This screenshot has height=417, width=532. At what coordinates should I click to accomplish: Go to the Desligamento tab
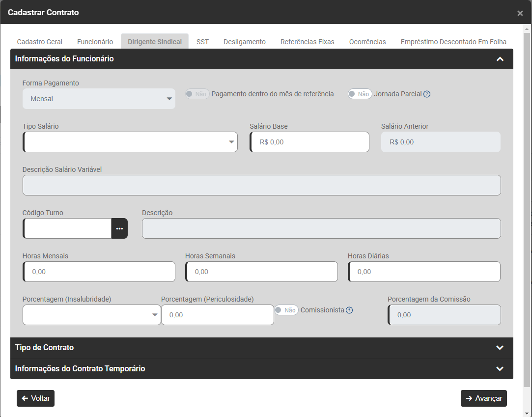245,42
